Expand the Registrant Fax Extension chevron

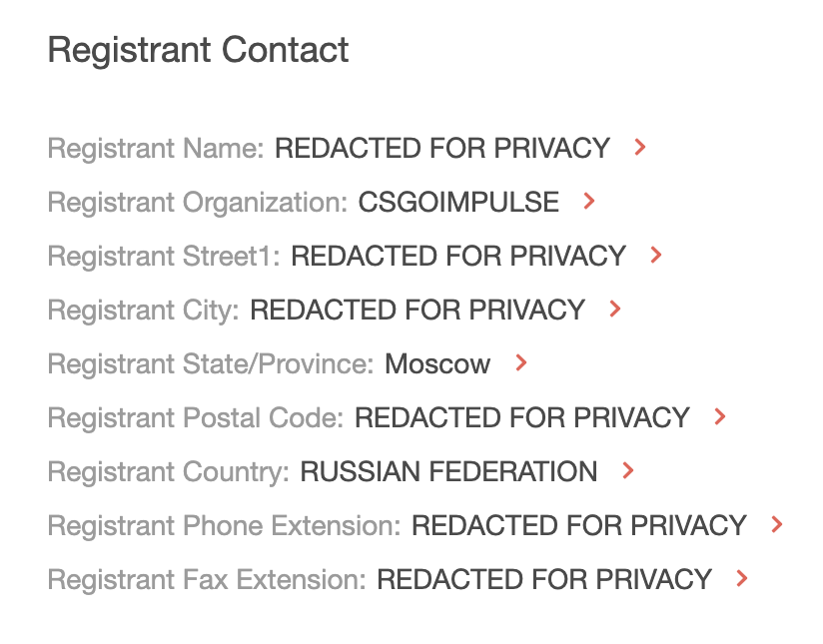(741, 579)
